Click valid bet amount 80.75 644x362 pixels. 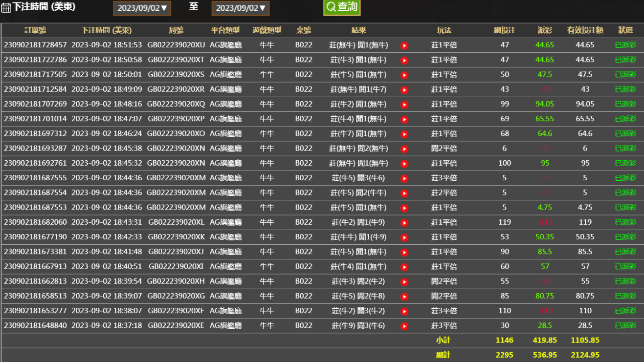[585, 296]
